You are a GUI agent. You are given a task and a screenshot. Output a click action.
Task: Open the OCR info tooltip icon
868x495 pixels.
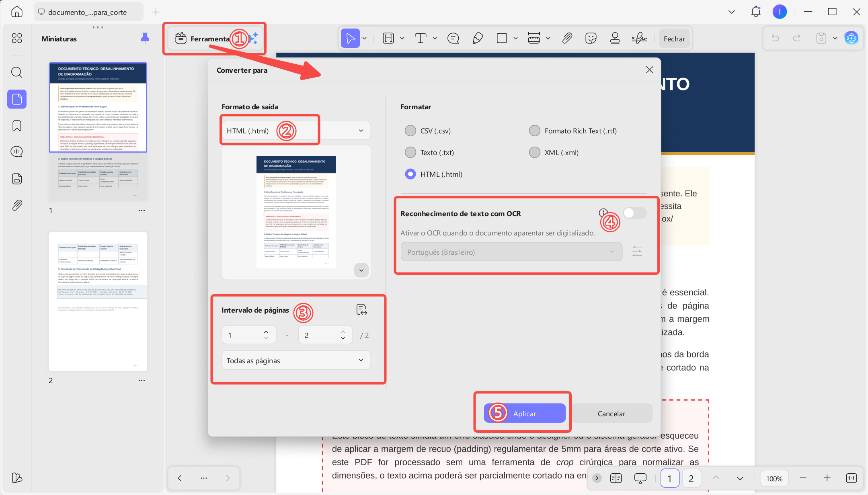pyautogui.click(x=603, y=213)
